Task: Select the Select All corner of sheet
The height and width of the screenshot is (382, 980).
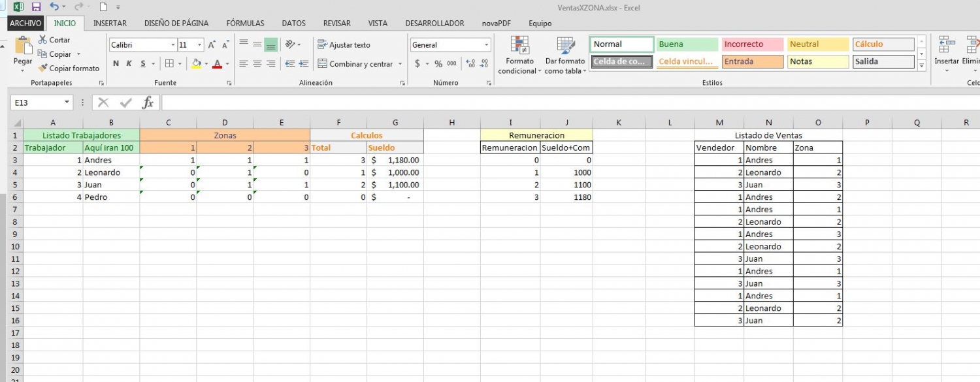Action: pos(16,123)
